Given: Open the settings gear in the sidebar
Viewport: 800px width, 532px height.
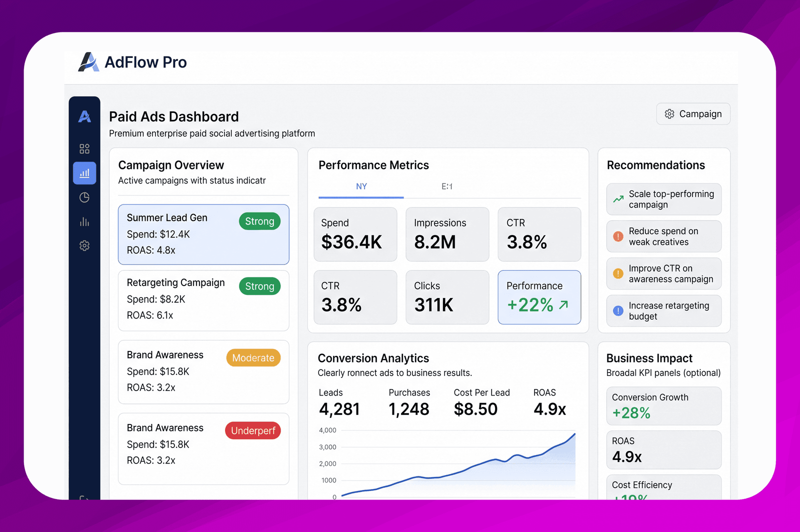Looking at the screenshot, I should pos(84,245).
